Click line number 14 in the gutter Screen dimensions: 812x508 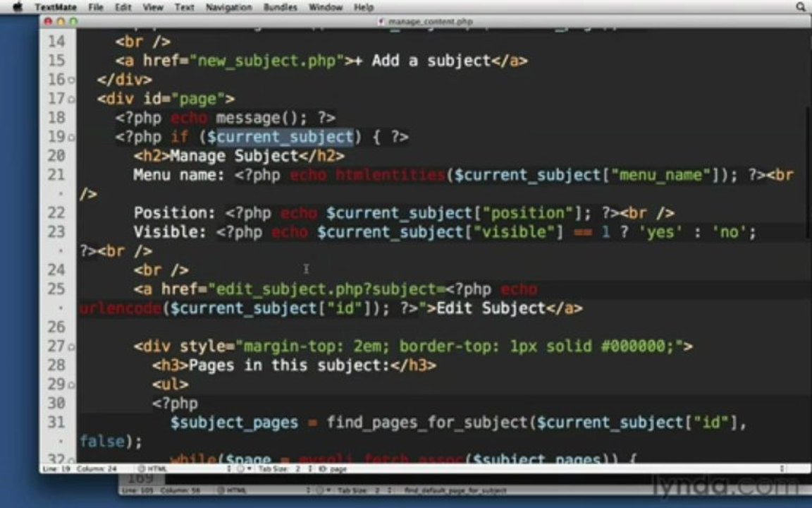56,41
